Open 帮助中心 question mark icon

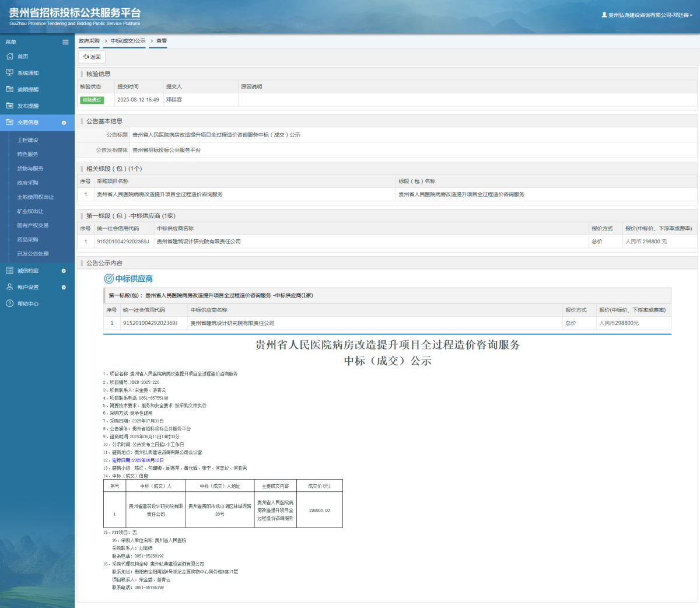pos(9,303)
